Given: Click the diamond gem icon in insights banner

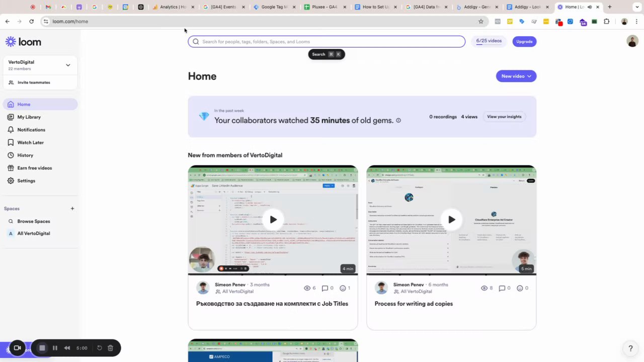Looking at the screenshot, I should (x=204, y=117).
